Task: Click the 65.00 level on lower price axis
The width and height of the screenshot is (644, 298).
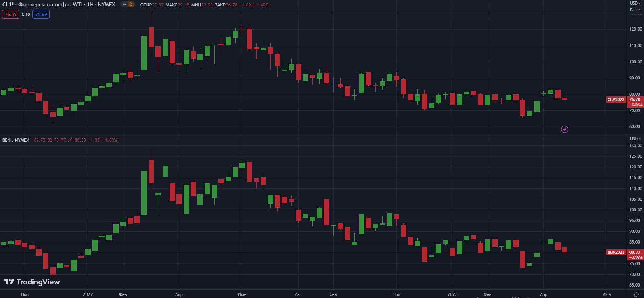Action: pos(635,285)
